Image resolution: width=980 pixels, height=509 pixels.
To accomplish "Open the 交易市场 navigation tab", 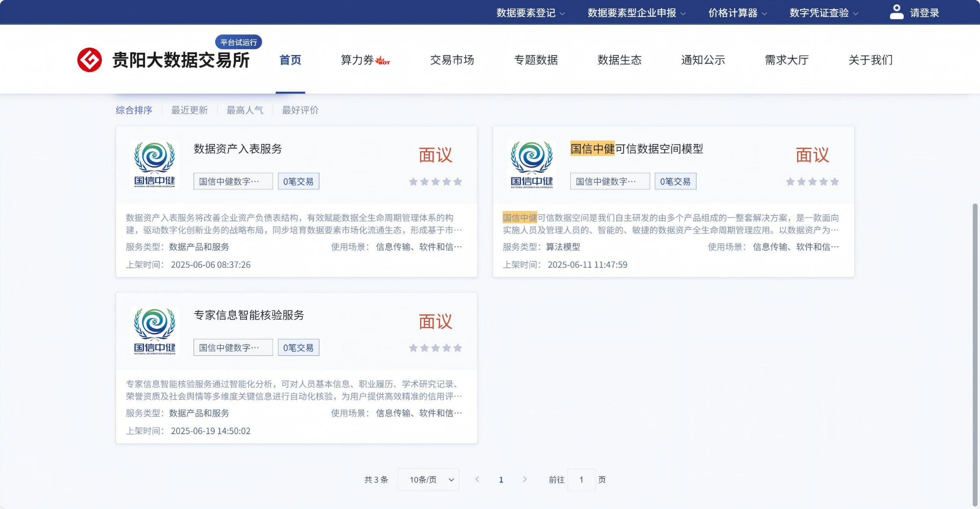I will pyautogui.click(x=452, y=60).
